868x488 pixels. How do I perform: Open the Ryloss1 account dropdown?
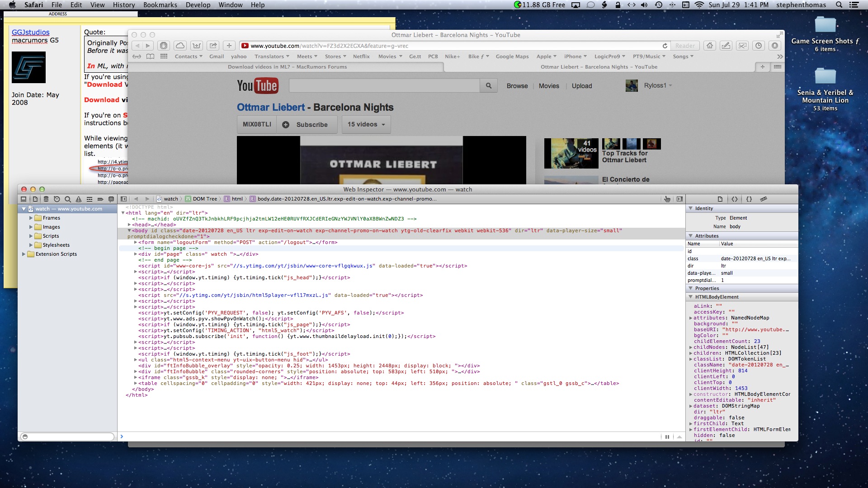tap(658, 85)
